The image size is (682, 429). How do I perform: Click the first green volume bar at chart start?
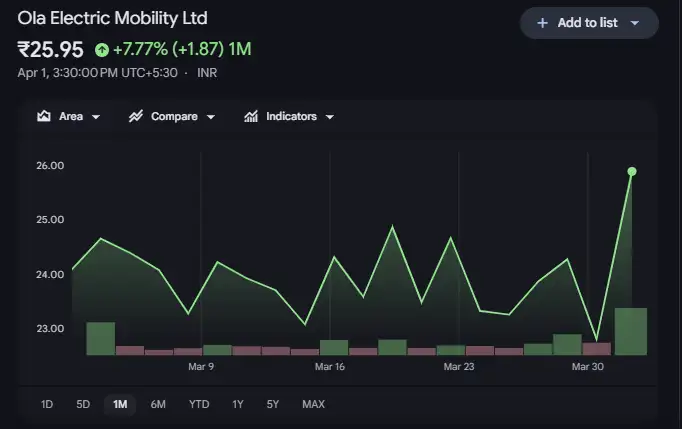pos(101,339)
